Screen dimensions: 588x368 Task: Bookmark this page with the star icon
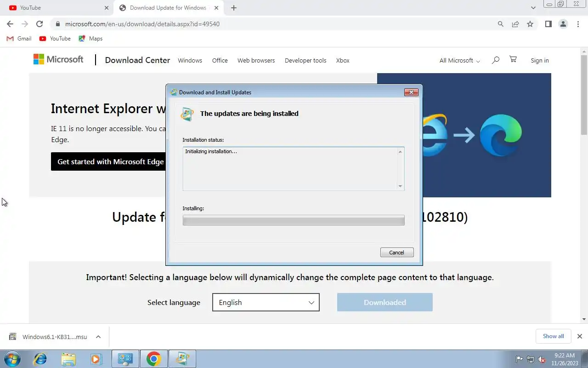[x=530, y=24]
